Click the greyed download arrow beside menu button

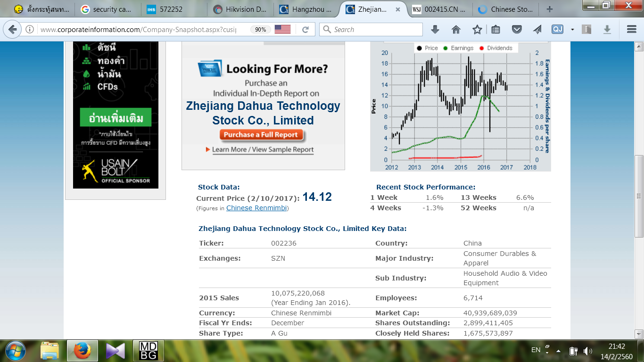coord(607,29)
